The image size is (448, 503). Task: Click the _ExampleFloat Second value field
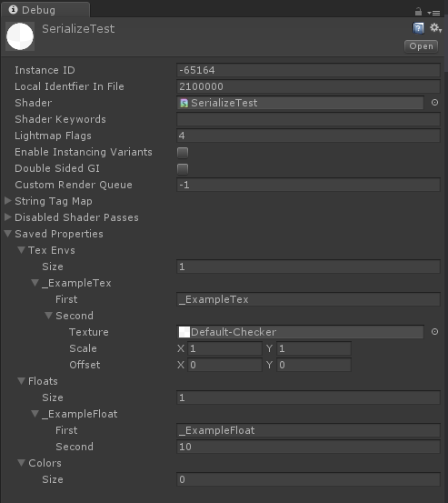click(308, 447)
